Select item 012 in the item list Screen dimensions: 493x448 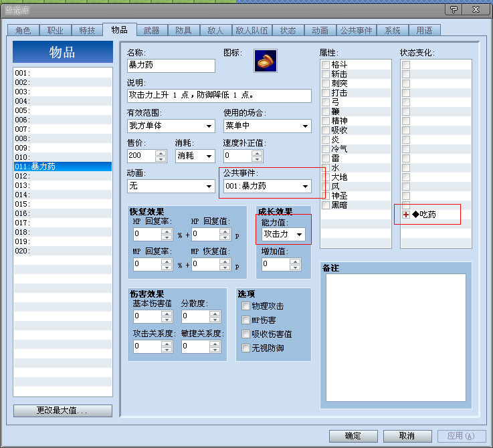63,176
